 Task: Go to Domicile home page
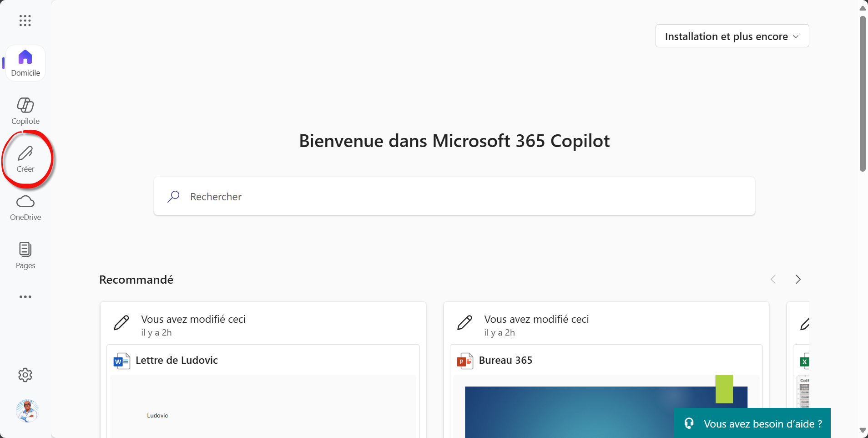coord(25,63)
